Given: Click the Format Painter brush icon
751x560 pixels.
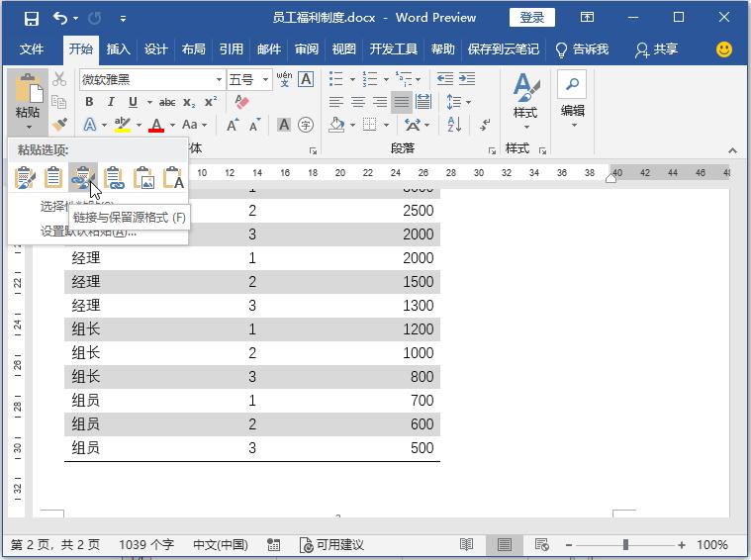Looking at the screenshot, I should (59, 125).
